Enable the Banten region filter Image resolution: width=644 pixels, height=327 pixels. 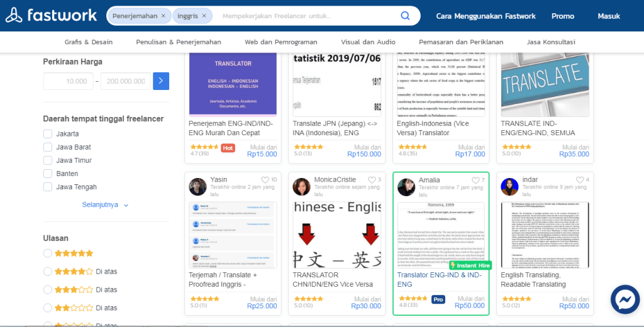[x=48, y=174]
